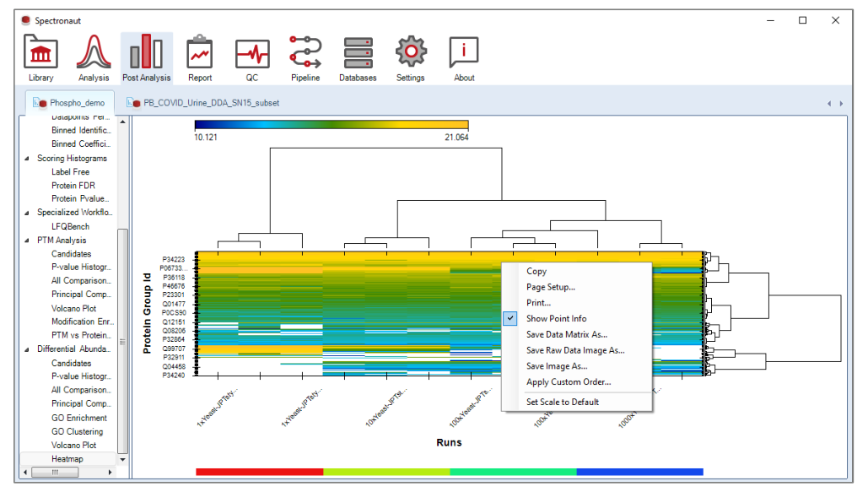Select Modification Enrichment tree item
868x492 pixels.
[x=83, y=322]
